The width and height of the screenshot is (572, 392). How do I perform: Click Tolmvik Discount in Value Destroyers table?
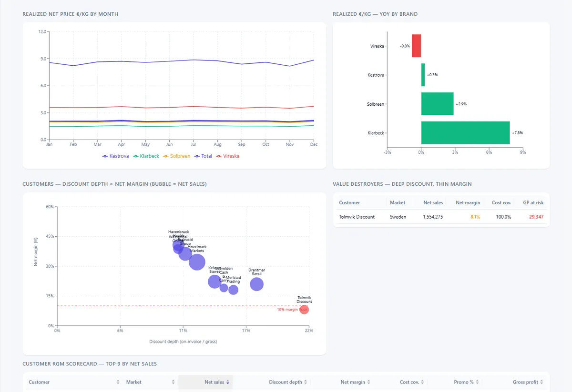357,217
